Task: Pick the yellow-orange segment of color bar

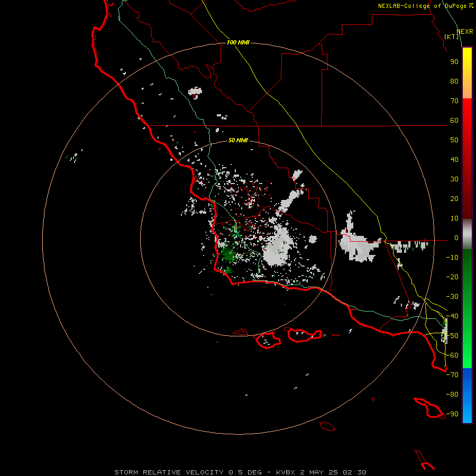Action: (x=467, y=73)
